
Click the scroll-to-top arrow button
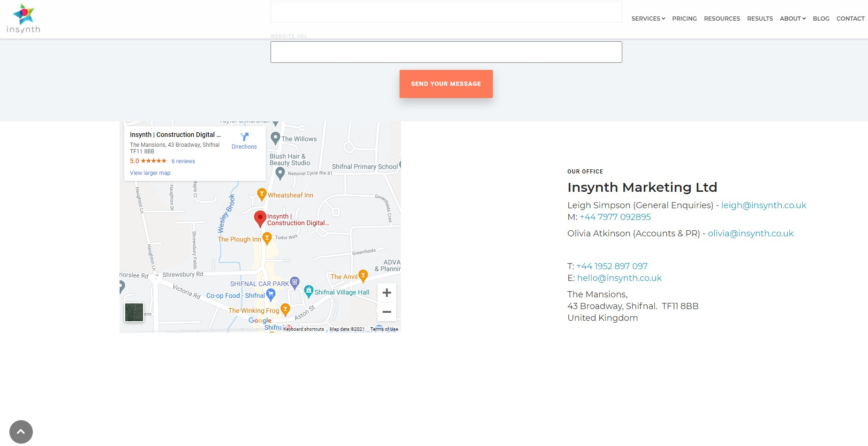tap(21, 431)
